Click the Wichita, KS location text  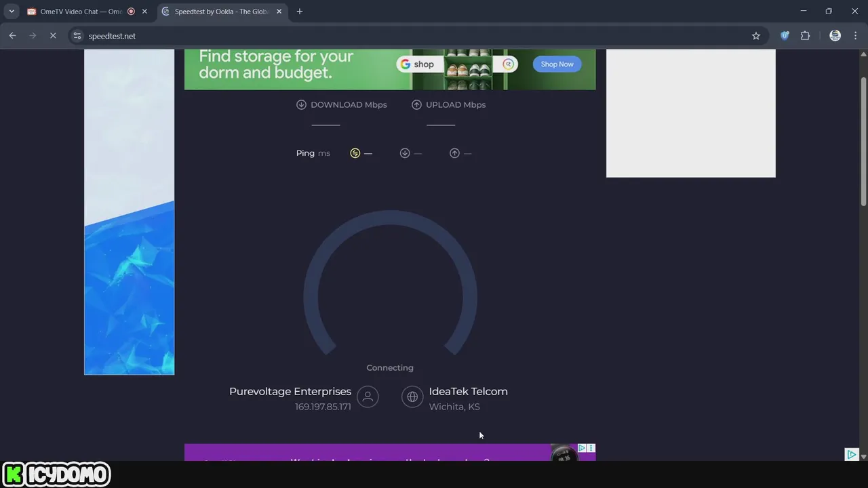(x=454, y=407)
